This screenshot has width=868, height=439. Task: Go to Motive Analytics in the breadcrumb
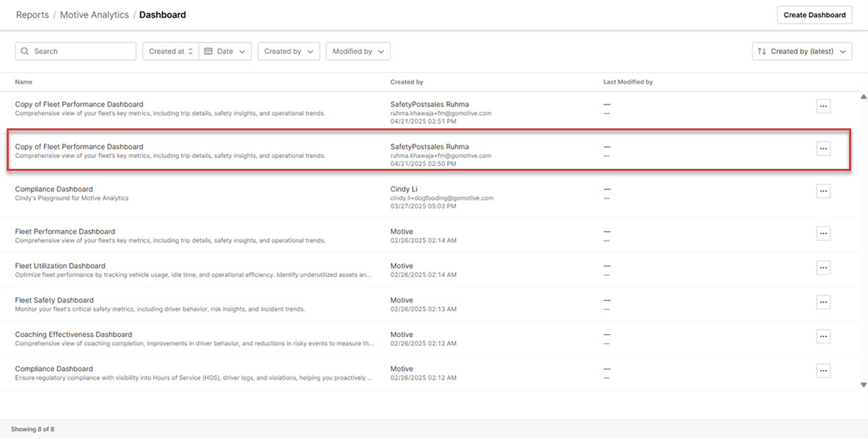(94, 15)
